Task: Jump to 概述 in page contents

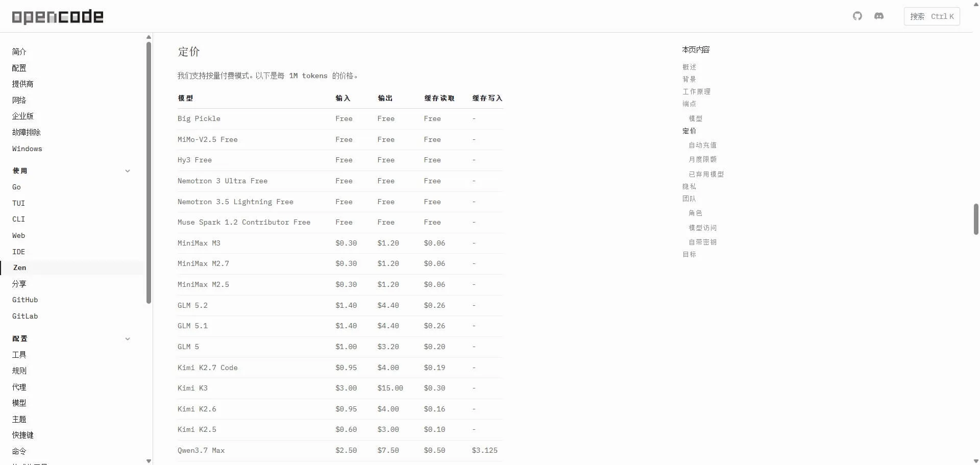Action: [689, 67]
